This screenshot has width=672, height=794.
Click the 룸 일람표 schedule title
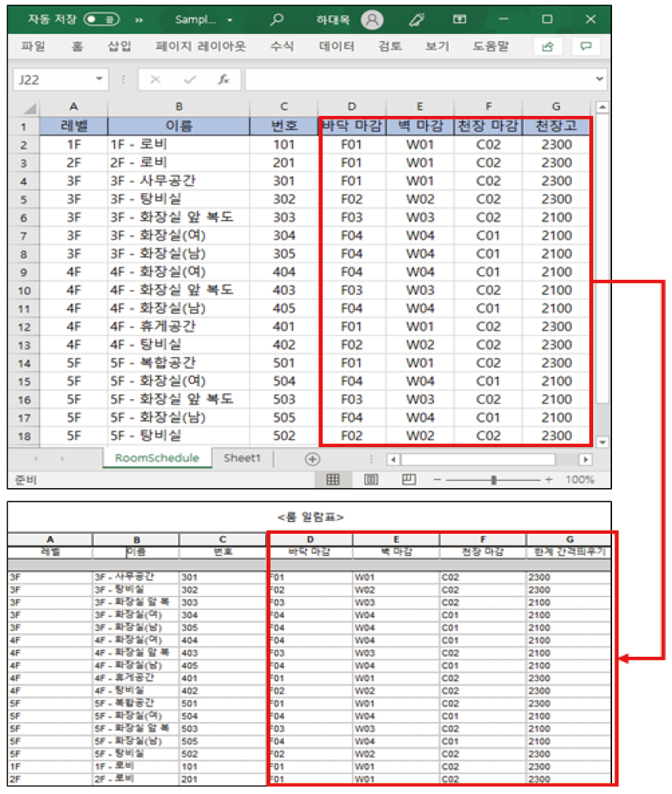click(311, 517)
